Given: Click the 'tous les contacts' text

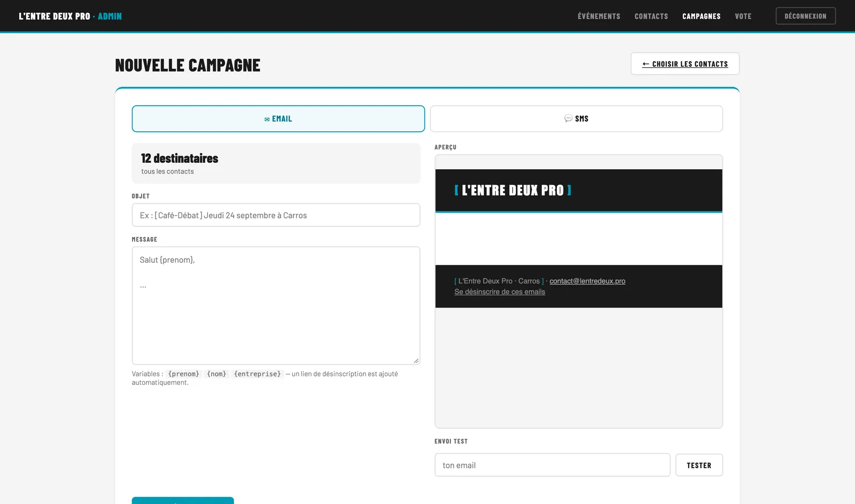Looking at the screenshot, I should click(x=167, y=171).
